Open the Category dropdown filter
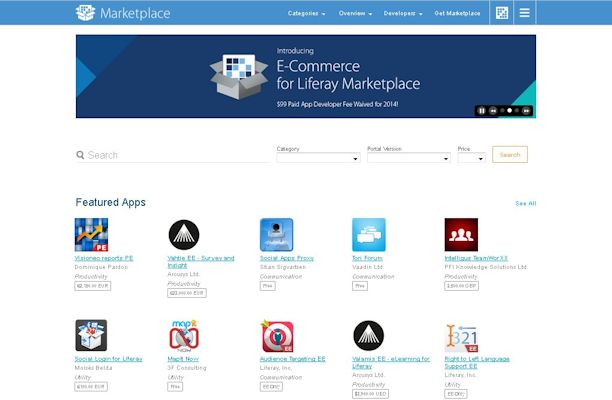 point(318,158)
